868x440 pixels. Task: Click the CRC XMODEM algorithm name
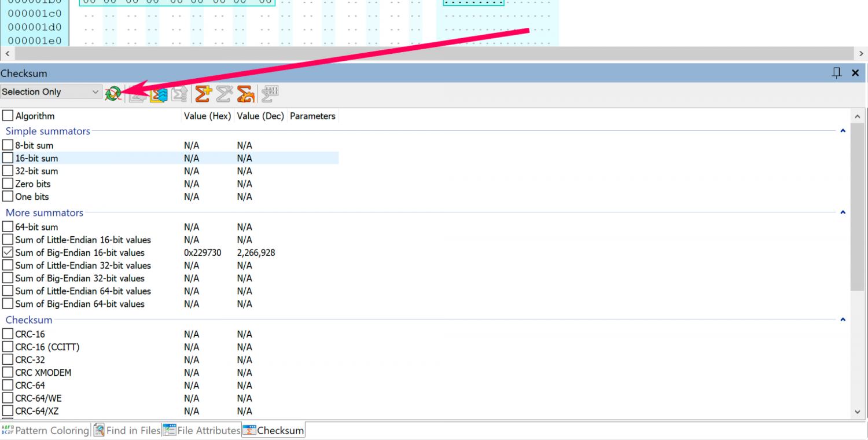pos(43,372)
